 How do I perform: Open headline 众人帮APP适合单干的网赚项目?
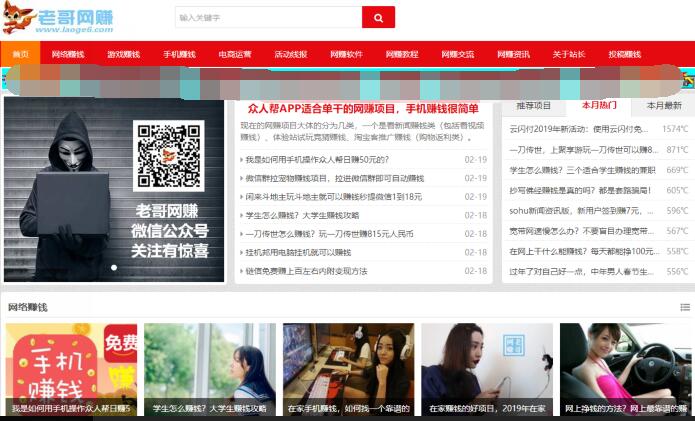[x=363, y=108]
